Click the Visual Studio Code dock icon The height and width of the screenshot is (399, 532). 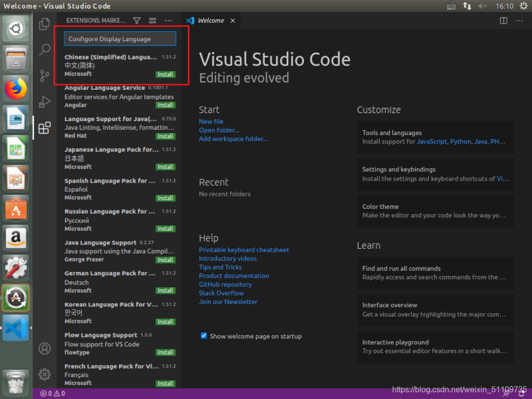click(x=15, y=328)
